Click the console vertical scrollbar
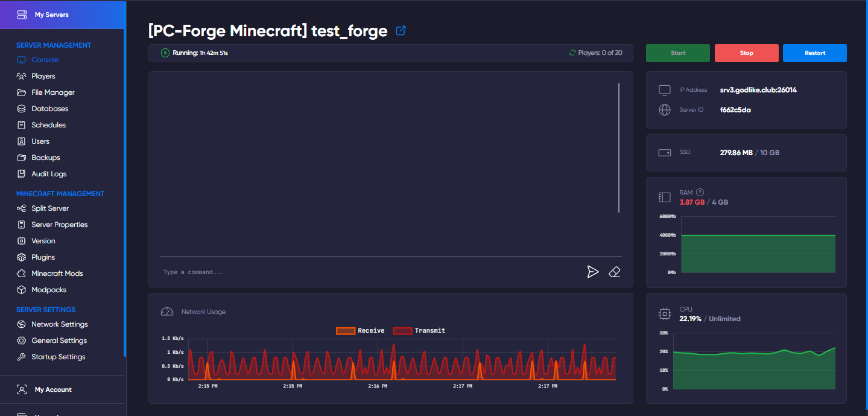Viewport: 868px width, 416px height. [x=619, y=148]
